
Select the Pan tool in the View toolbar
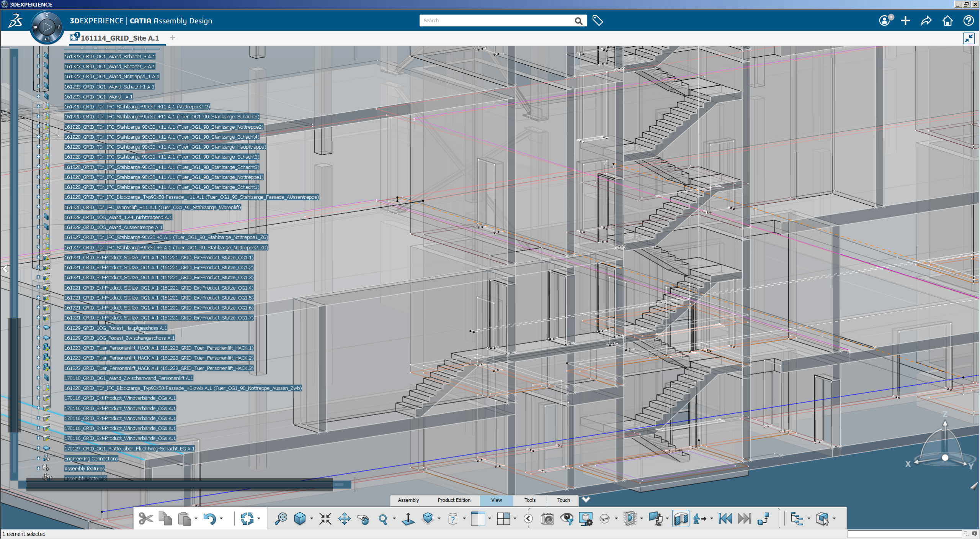345,518
